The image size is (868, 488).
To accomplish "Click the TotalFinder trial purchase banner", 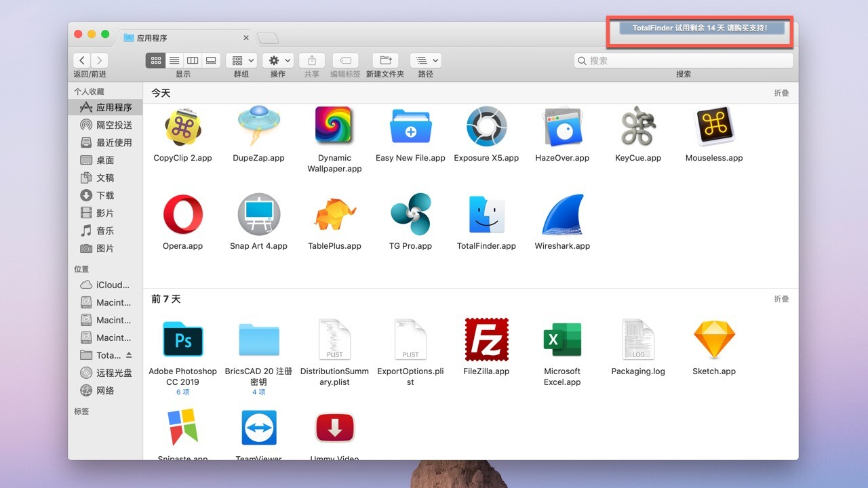I will click(x=701, y=28).
